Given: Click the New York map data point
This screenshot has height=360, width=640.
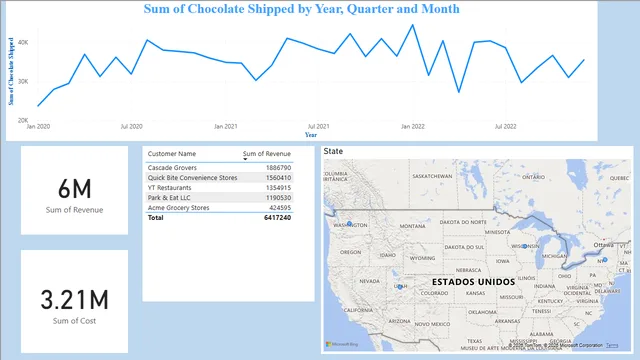Looking at the screenshot, I should tap(605, 260).
